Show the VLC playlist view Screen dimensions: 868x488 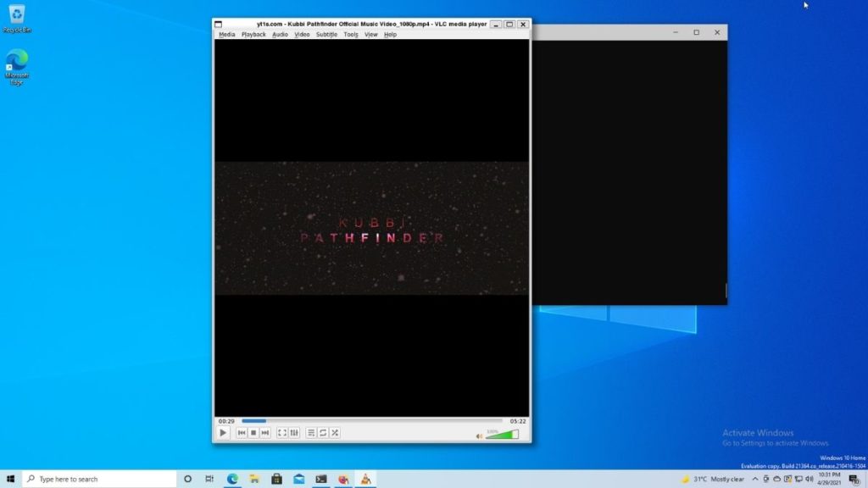pyautogui.click(x=311, y=433)
